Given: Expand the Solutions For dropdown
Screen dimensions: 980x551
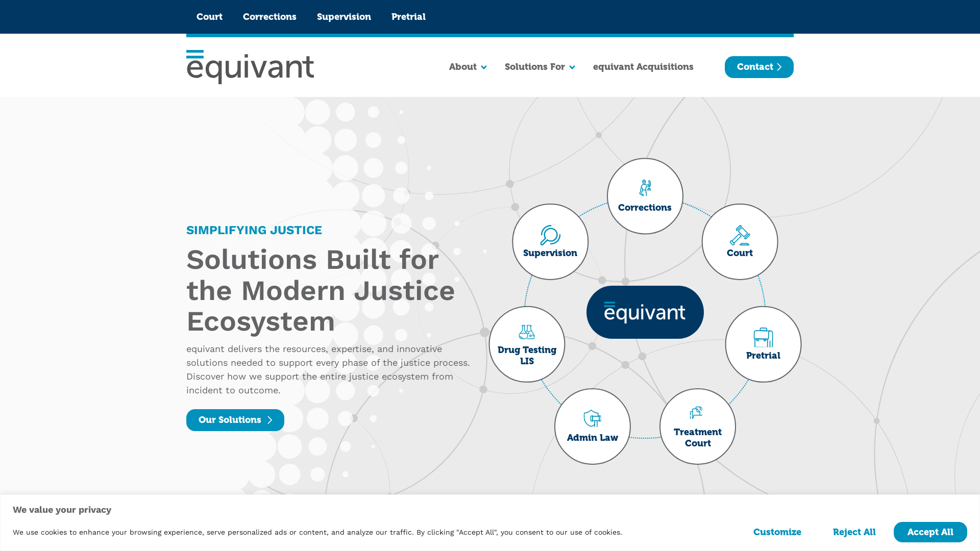Looking at the screenshot, I should click(540, 67).
